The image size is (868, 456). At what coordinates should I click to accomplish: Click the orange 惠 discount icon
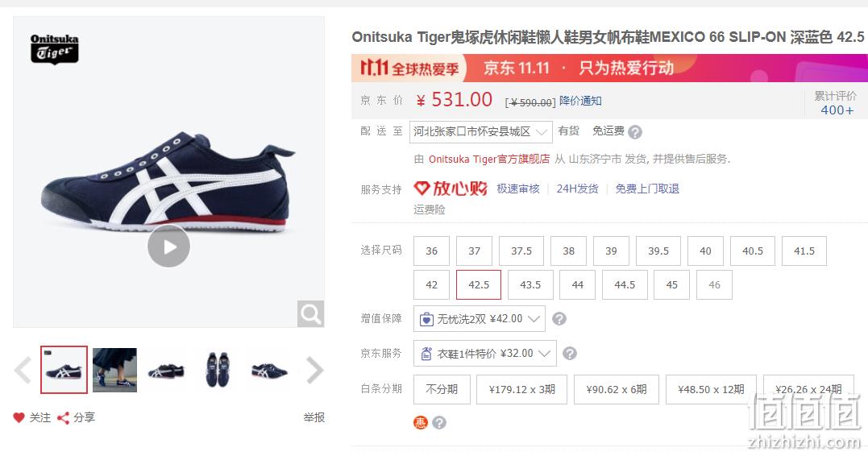pyautogui.click(x=420, y=423)
